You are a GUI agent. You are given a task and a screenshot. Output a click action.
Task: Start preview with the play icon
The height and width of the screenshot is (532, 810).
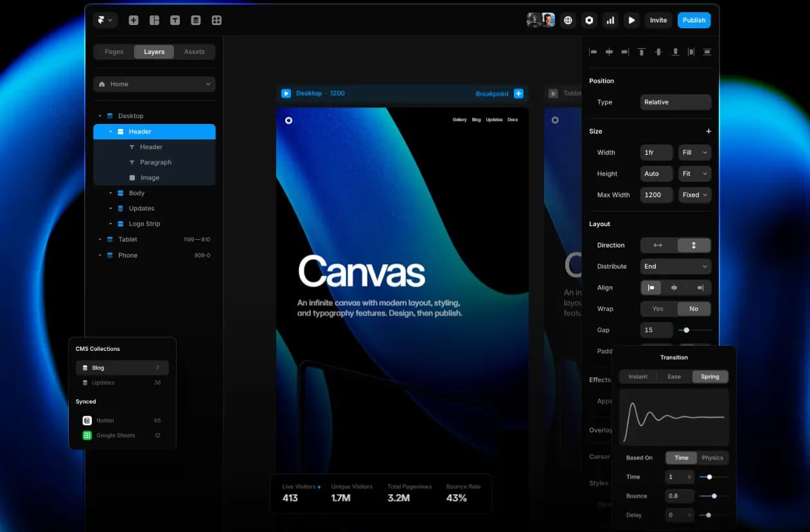[x=631, y=21]
